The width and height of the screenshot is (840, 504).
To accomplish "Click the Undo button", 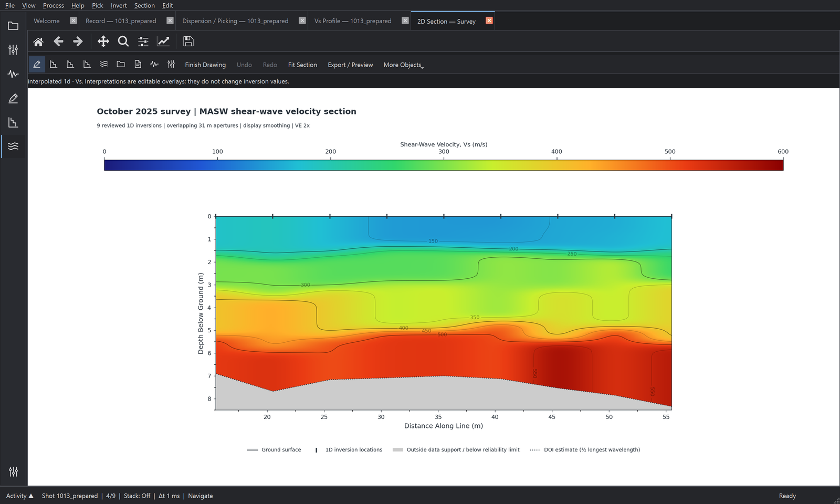I will 244,65.
